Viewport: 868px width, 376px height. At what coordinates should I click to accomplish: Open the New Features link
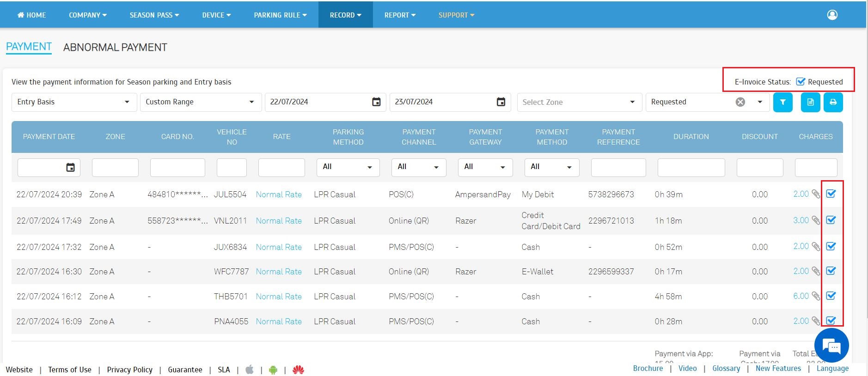click(x=778, y=368)
